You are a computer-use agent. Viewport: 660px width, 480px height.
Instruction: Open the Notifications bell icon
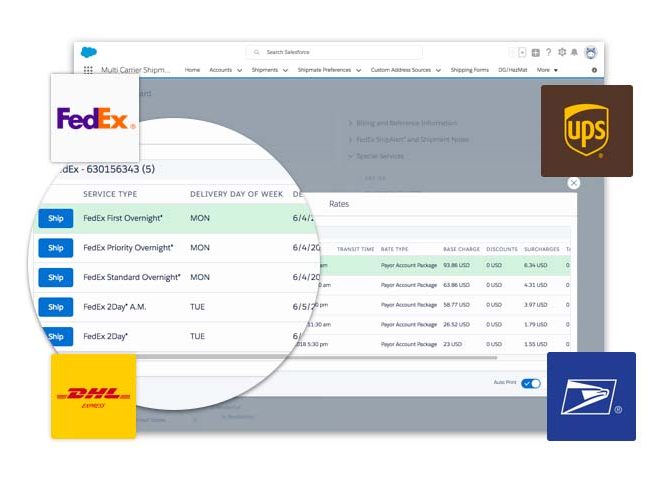tap(575, 52)
